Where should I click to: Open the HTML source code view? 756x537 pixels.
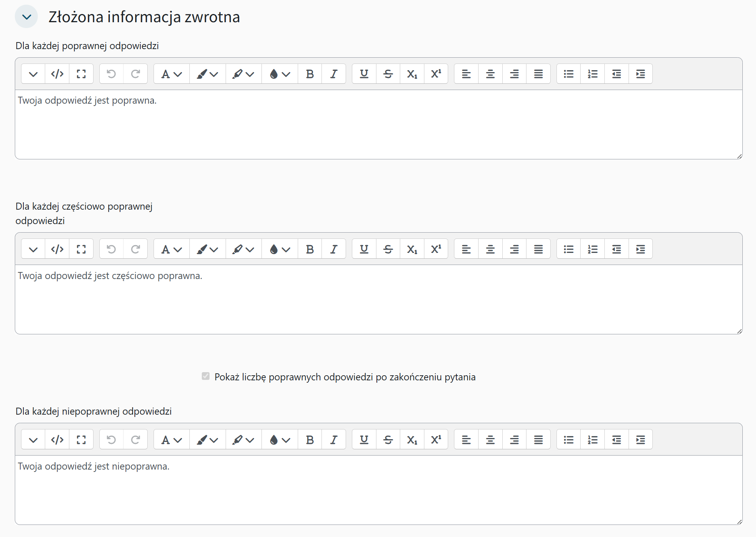click(57, 73)
